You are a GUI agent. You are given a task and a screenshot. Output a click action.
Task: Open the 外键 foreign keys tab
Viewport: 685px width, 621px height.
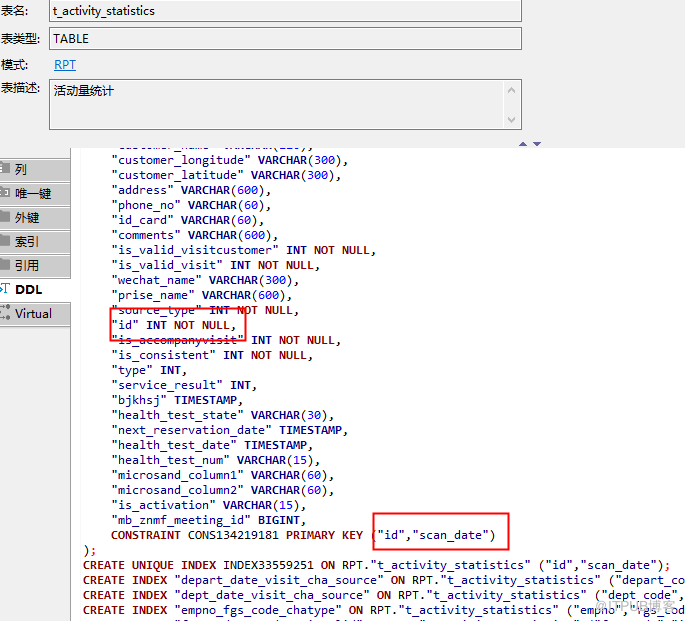tap(27, 218)
